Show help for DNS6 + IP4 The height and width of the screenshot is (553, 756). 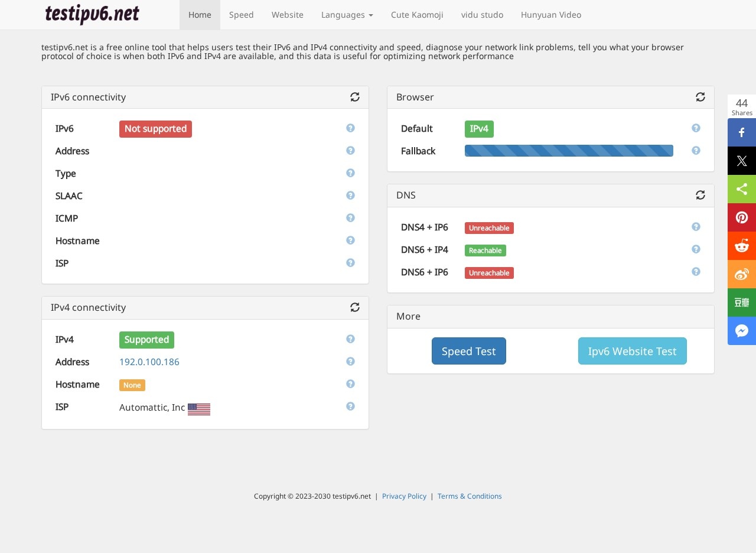[696, 249]
